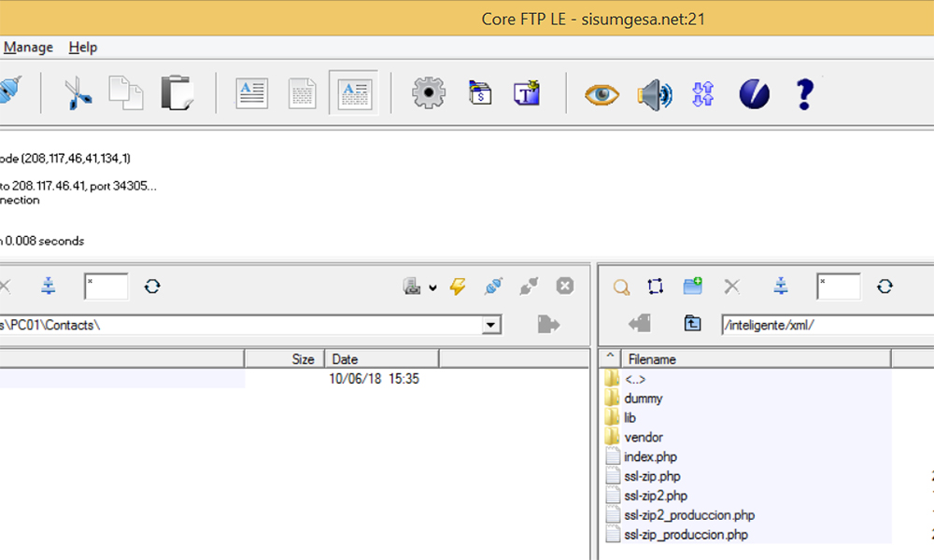
Task: Click the eye view toolbar icon
Action: (x=601, y=94)
